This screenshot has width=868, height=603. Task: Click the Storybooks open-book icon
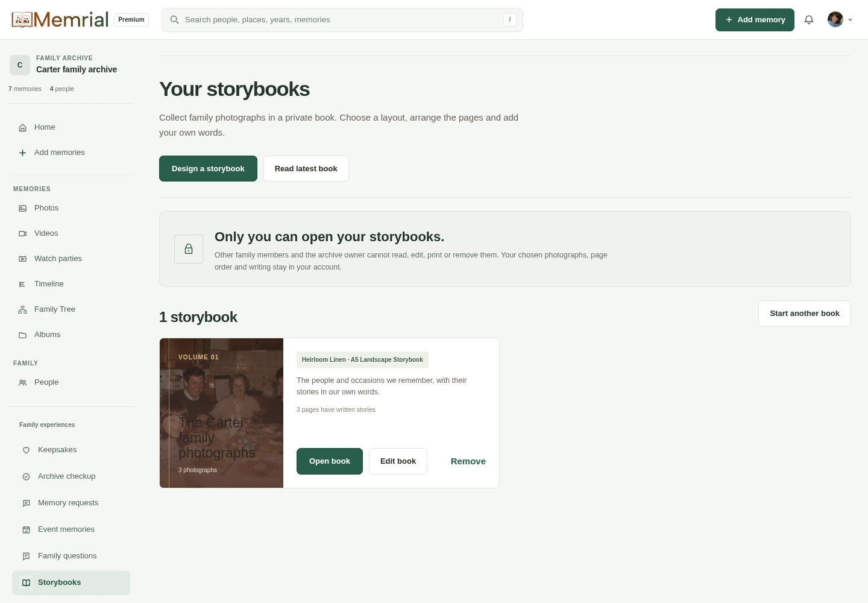pos(26,582)
